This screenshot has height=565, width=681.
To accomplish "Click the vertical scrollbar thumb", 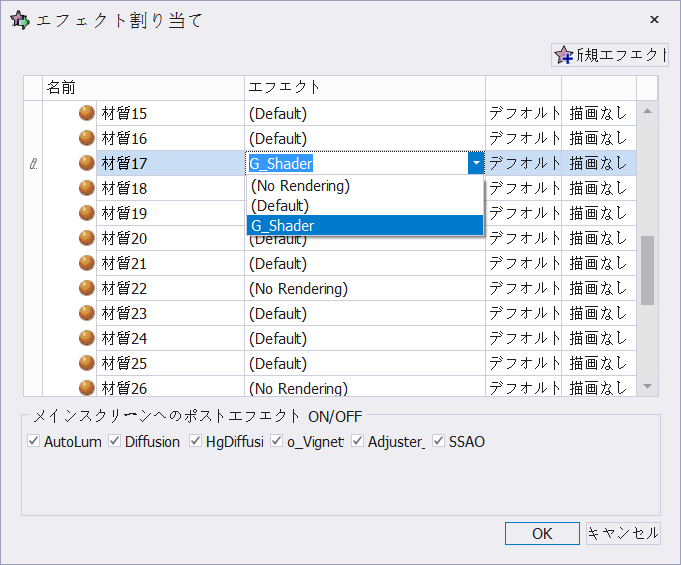I will click(x=647, y=269).
